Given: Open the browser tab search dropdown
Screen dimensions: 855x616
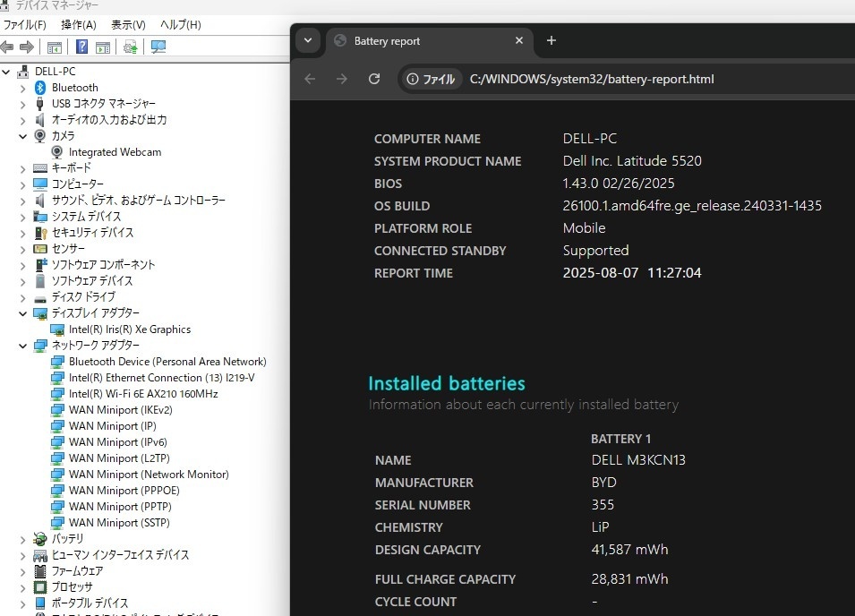Looking at the screenshot, I should pos(308,40).
